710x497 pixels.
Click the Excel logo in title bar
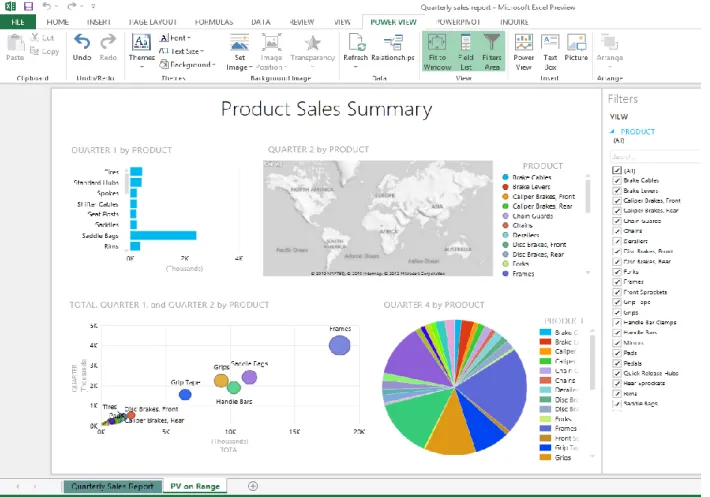10,6
